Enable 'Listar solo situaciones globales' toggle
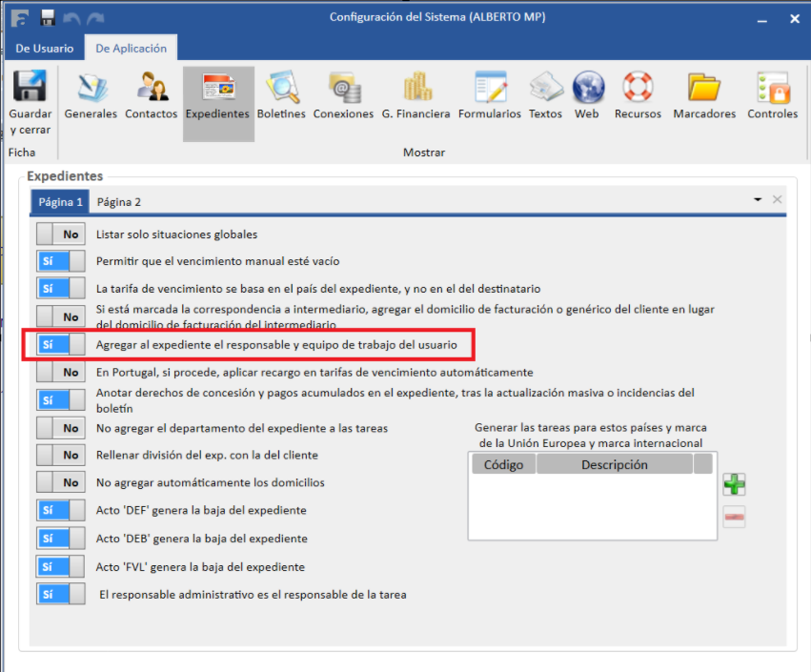Viewport: 811px width, 672px height. 60,234
